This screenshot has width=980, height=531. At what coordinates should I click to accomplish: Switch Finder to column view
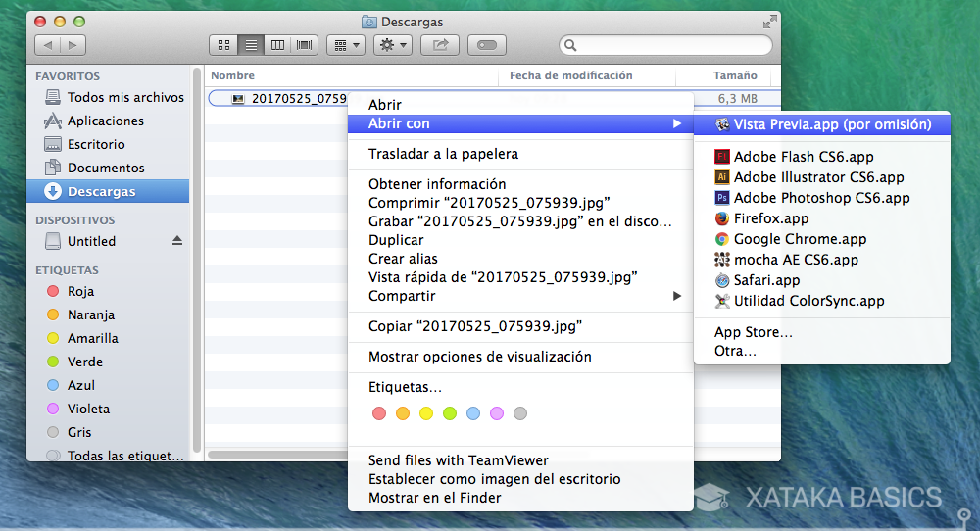[x=278, y=45]
